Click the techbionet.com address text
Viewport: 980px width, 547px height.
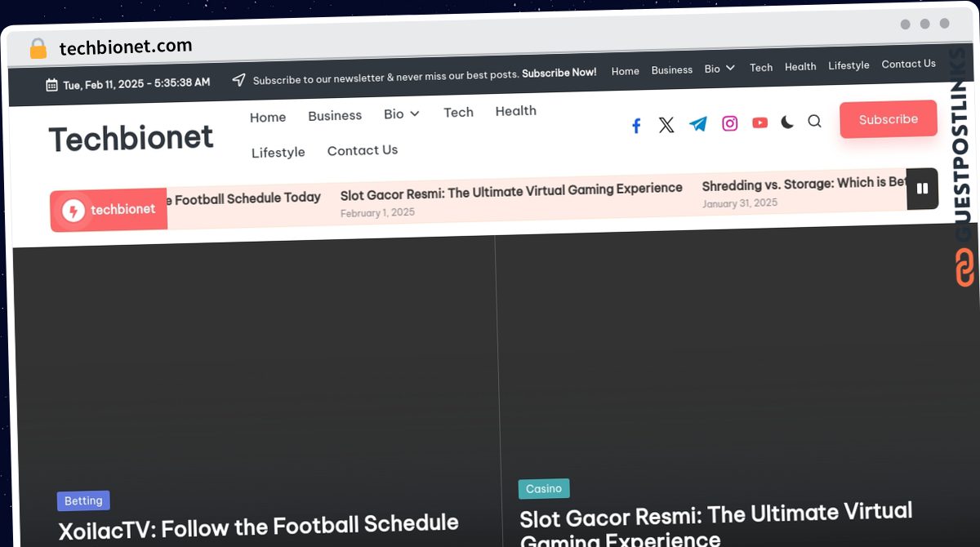tap(126, 47)
